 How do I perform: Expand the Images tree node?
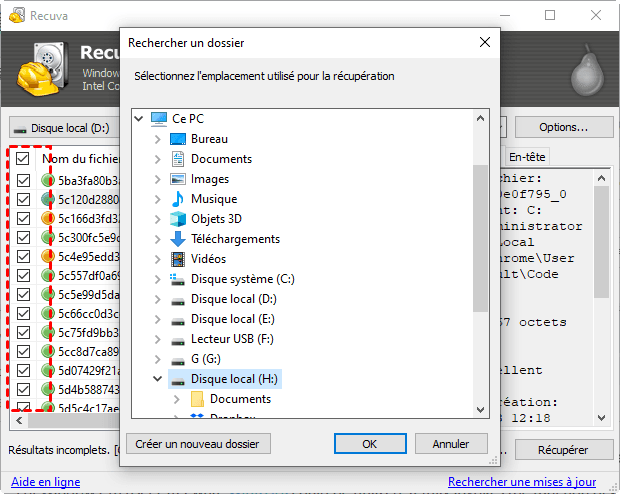pyautogui.click(x=157, y=179)
